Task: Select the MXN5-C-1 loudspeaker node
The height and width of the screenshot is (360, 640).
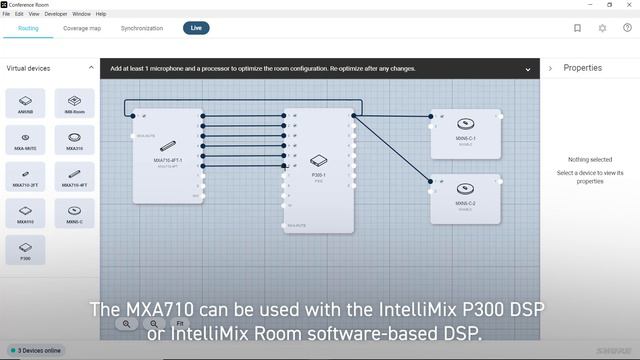Action: click(465, 133)
